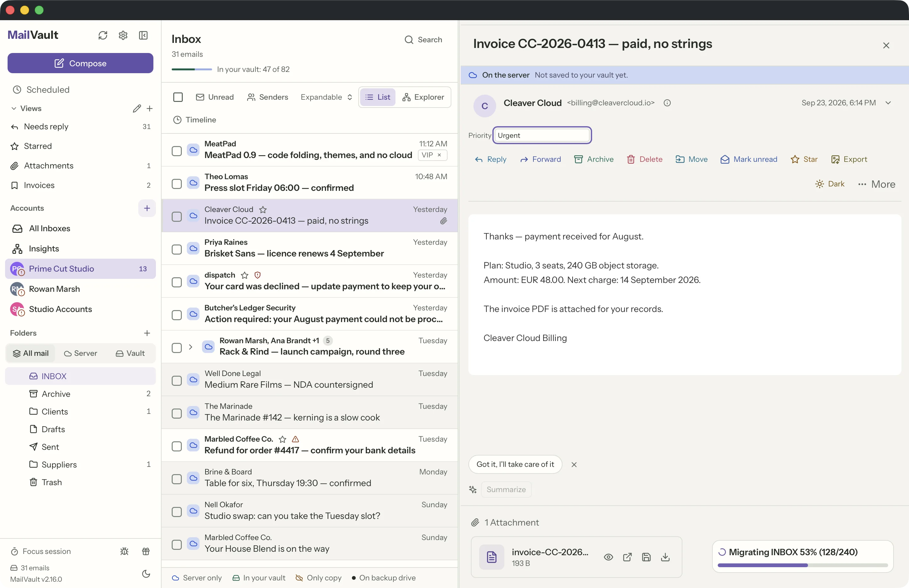Preview the attachment with the eye icon
909x588 pixels.
(x=609, y=557)
